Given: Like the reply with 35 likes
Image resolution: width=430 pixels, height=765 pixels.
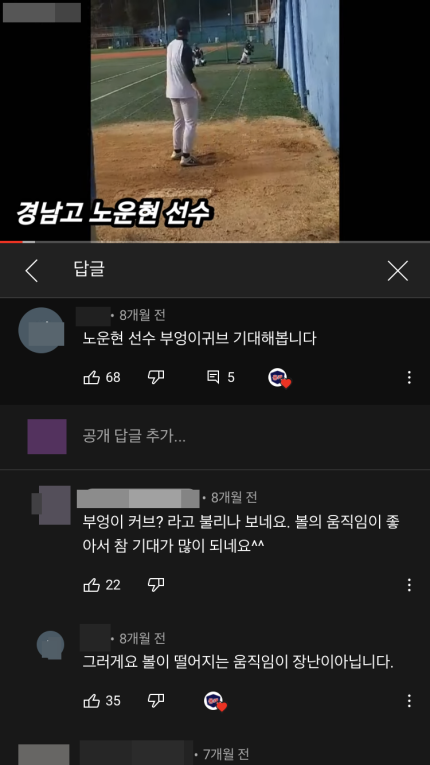Looking at the screenshot, I should click(92, 701).
